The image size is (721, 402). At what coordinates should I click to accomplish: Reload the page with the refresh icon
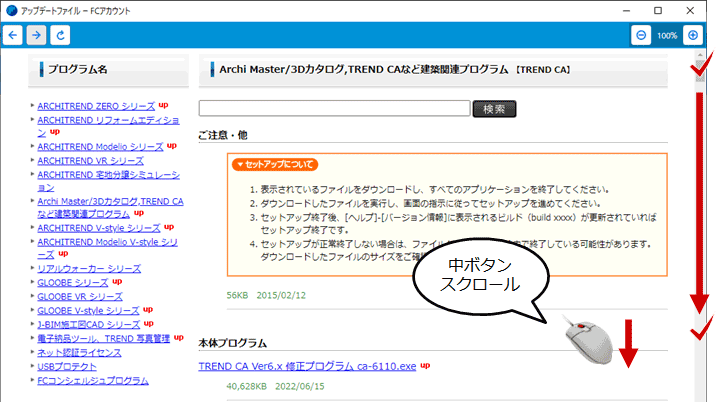(x=60, y=35)
